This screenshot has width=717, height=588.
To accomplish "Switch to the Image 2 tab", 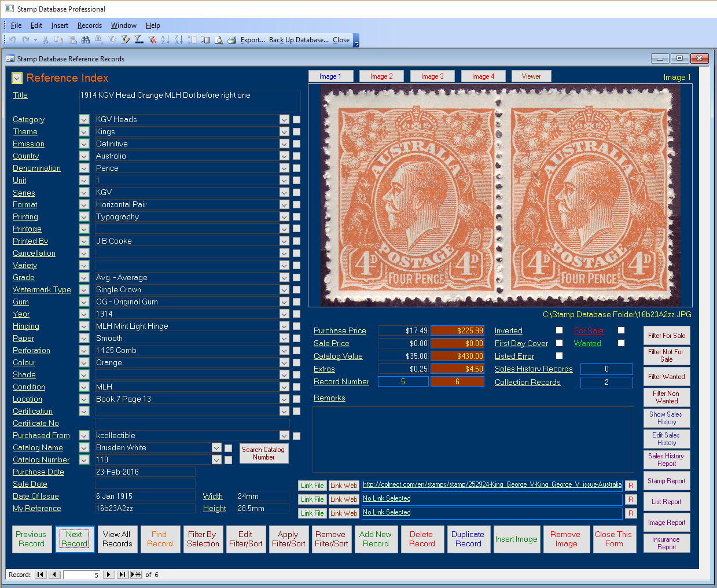I will 381,76.
